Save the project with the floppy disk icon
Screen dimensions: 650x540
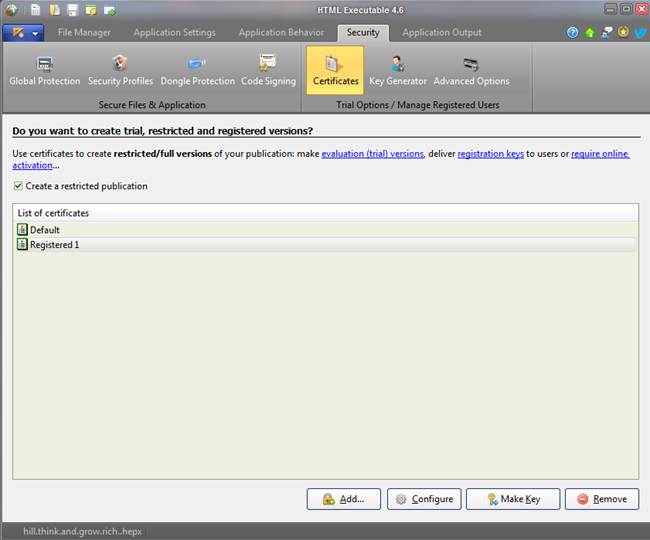pyautogui.click(x=73, y=10)
